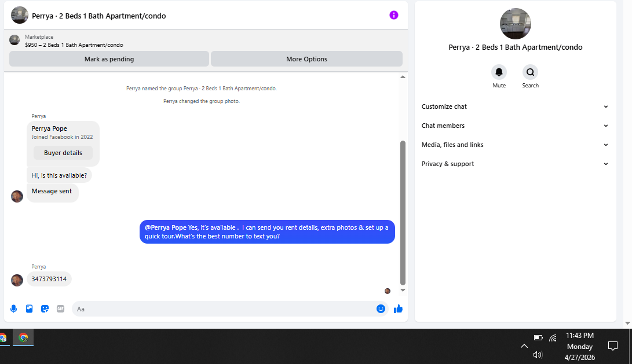Open the volume speaker tray icon

click(538, 355)
